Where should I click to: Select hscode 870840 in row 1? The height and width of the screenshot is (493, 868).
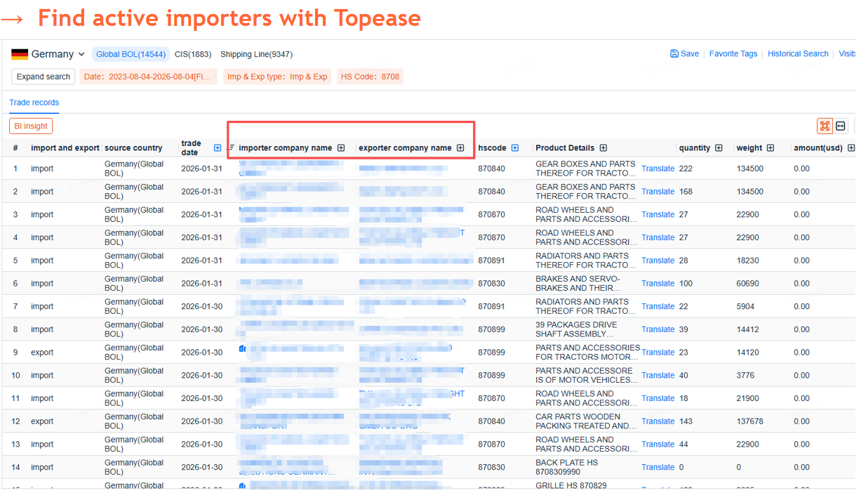tap(491, 169)
